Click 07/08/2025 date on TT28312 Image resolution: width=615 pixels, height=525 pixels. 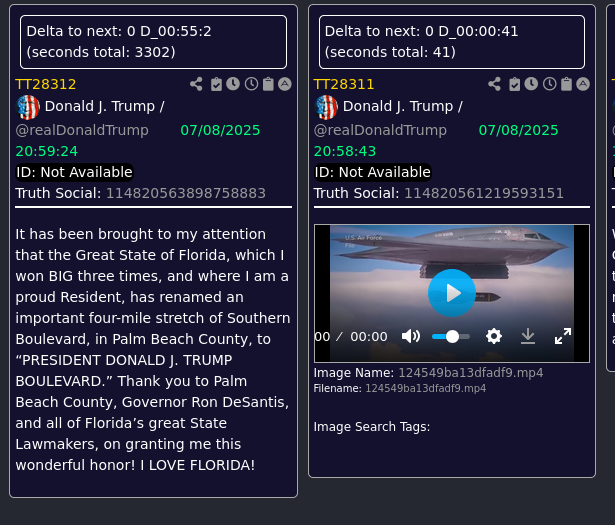220,130
